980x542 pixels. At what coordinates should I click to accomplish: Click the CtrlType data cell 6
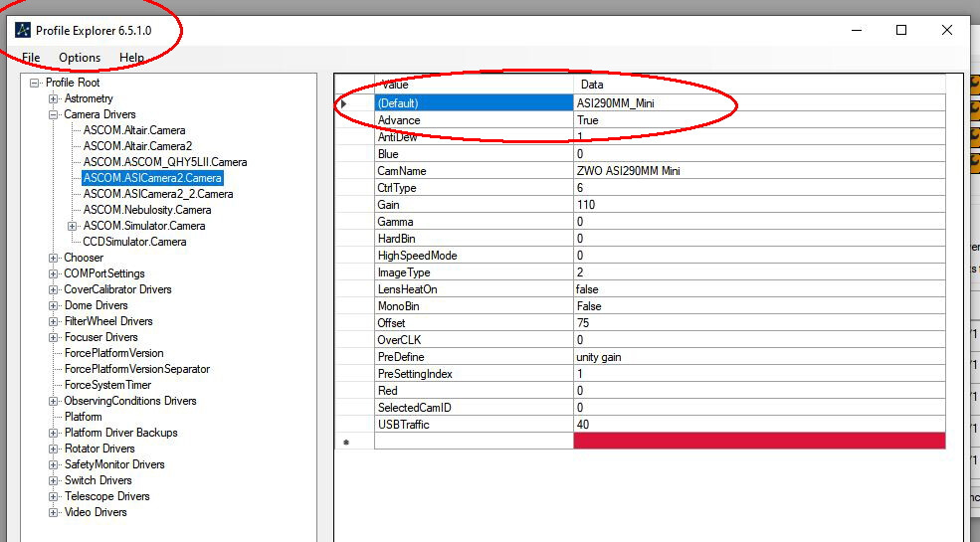click(x=759, y=187)
